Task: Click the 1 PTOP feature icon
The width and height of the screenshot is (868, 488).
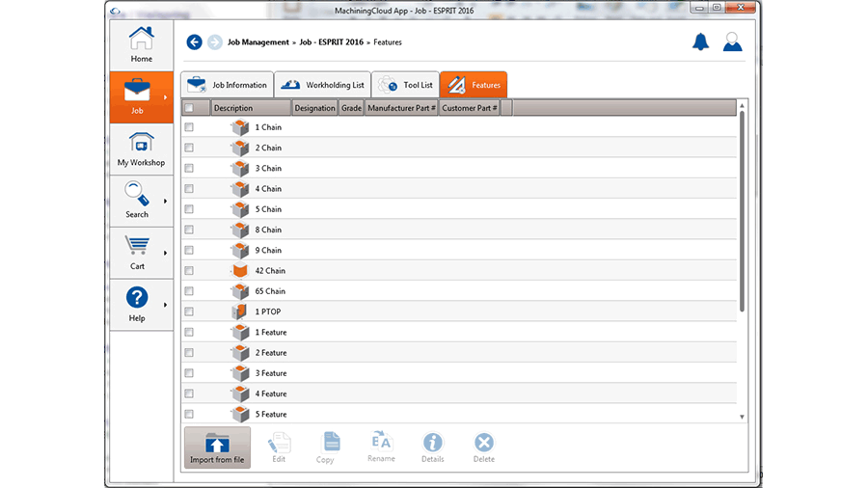Action: click(x=240, y=312)
